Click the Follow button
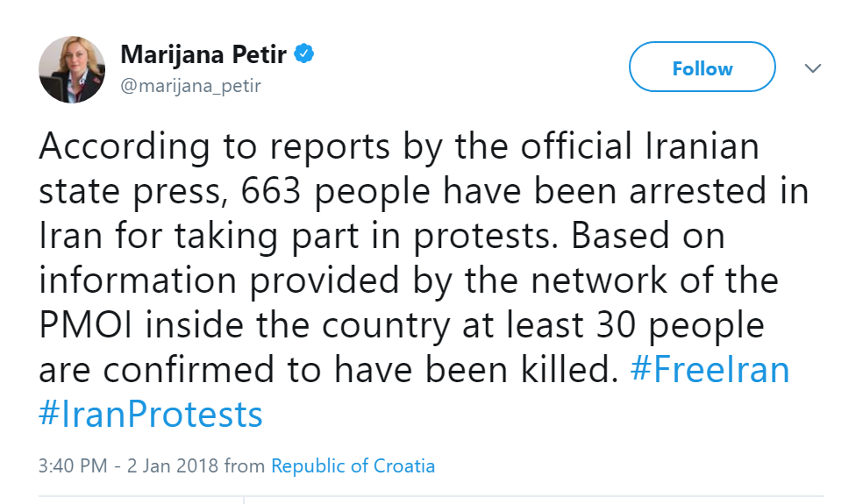Image resolution: width=863 pixels, height=504 pixels. pyautogui.click(x=702, y=68)
